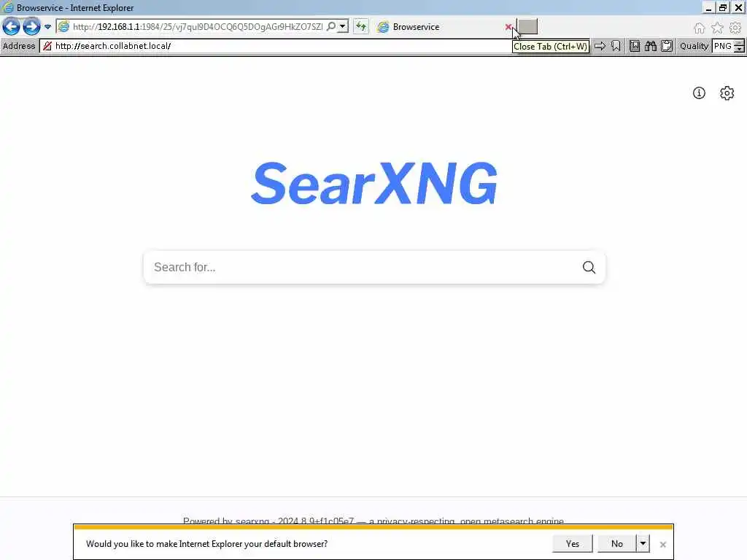
Task: Click the SearXNG logo
Action: pos(374,183)
